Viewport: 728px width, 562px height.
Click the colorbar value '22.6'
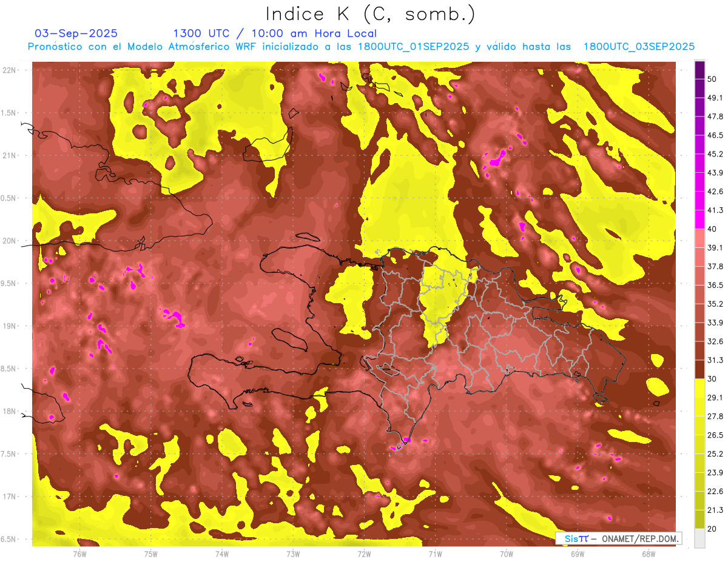pos(715,491)
